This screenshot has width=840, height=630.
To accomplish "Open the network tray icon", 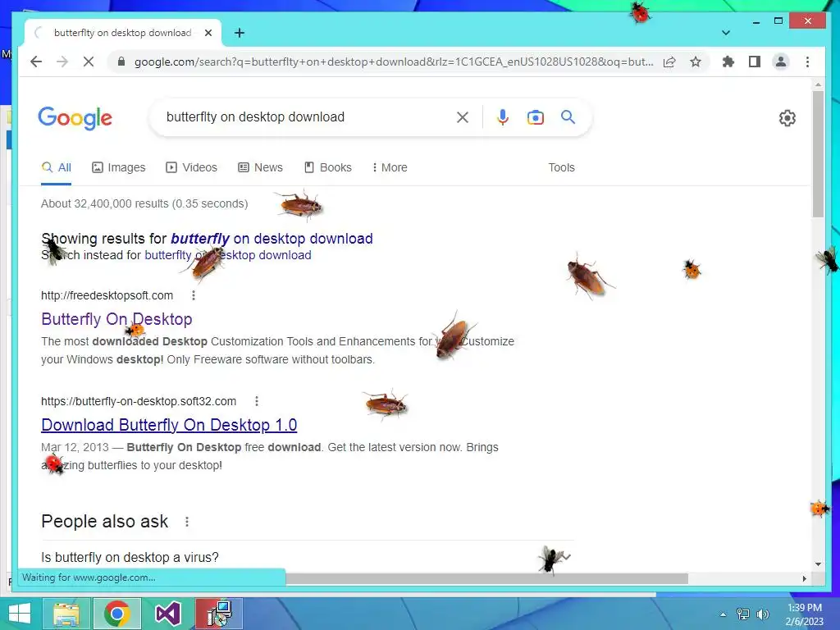I will [743, 614].
